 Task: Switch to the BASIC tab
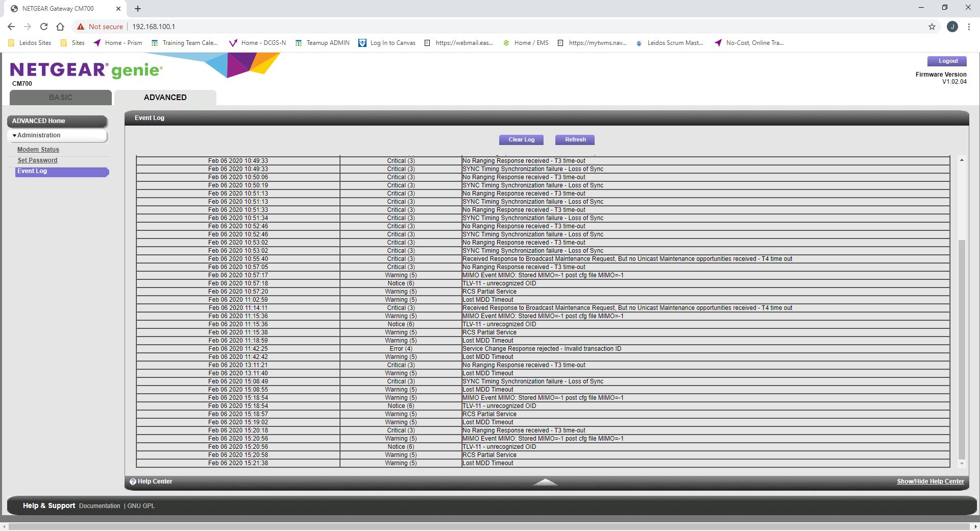[x=61, y=98]
